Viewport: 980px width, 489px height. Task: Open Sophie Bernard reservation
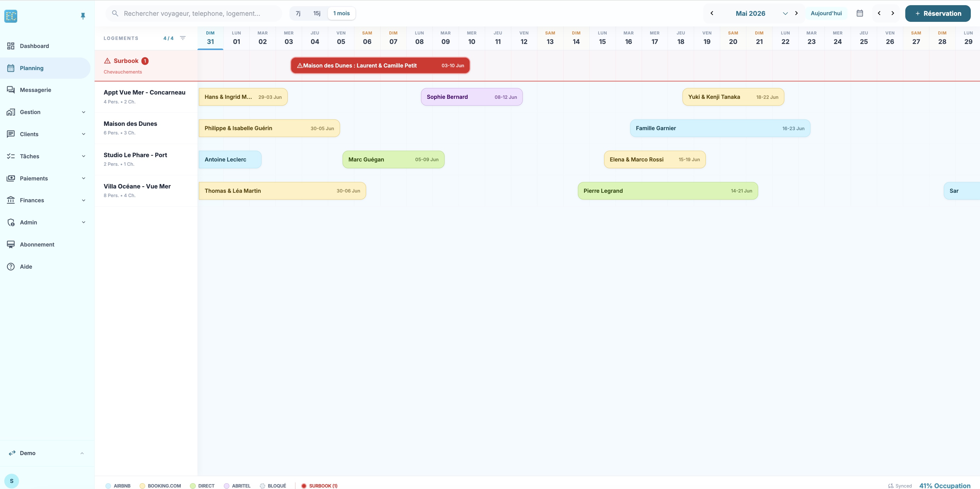472,97
